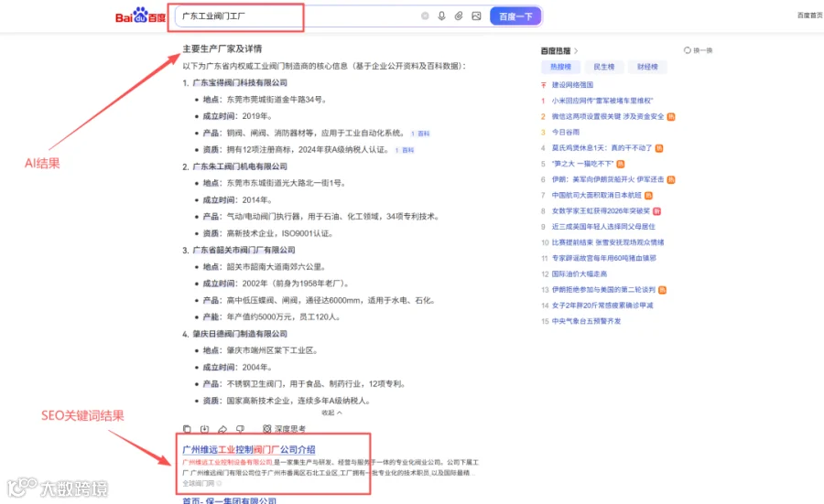Click the 热 badge beside 伊朗拒绝参加第二轮谈判

662,290
